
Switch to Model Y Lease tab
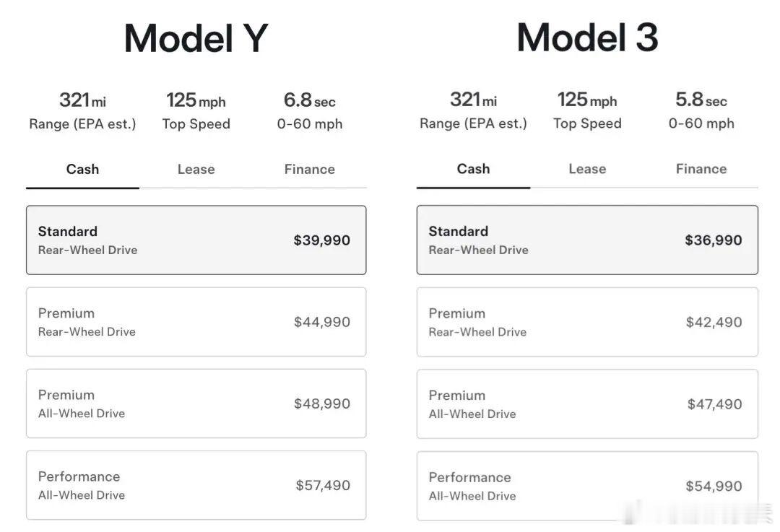tap(196, 170)
